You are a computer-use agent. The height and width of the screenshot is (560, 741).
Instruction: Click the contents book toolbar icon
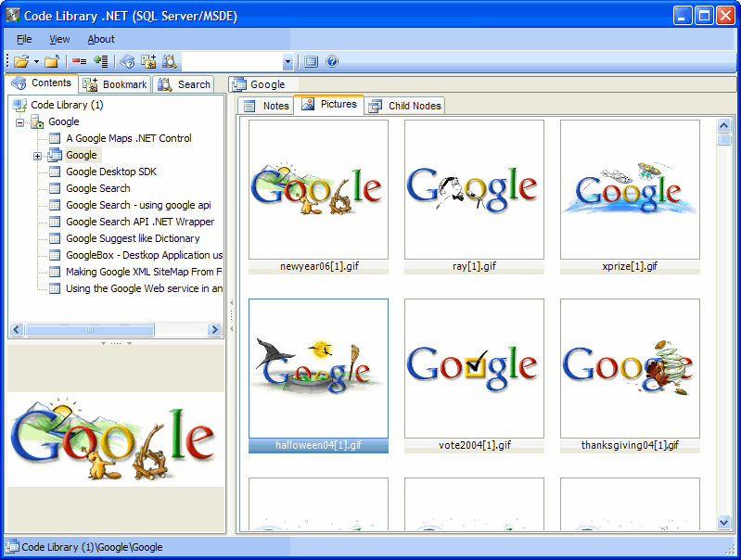point(127,61)
